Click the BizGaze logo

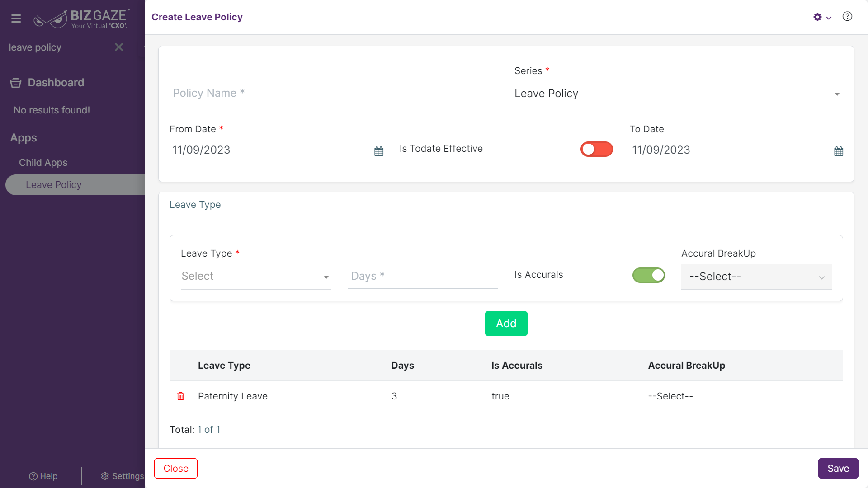pyautogui.click(x=82, y=19)
